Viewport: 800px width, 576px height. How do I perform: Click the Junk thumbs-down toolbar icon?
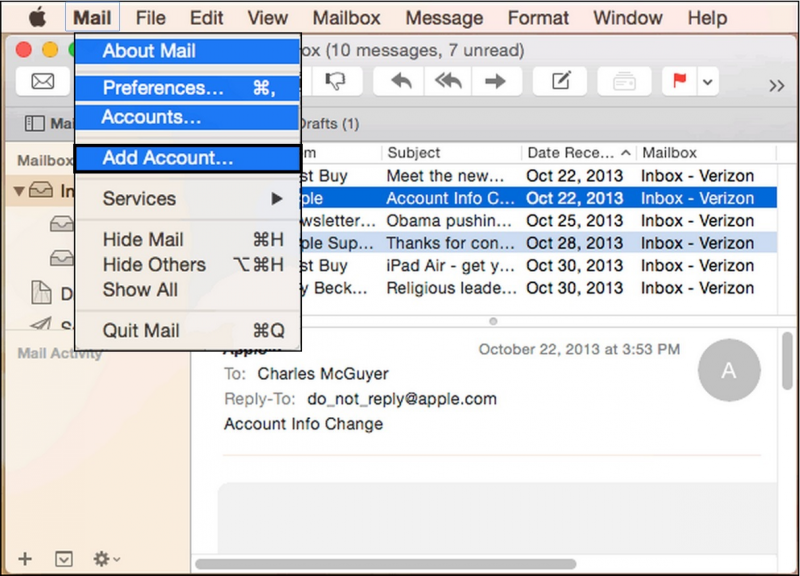coord(335,81)
